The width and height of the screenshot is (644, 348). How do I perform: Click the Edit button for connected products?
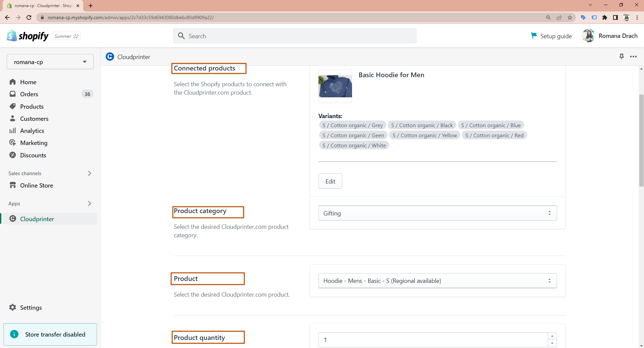pyautogui.click(x=330, y=181)
